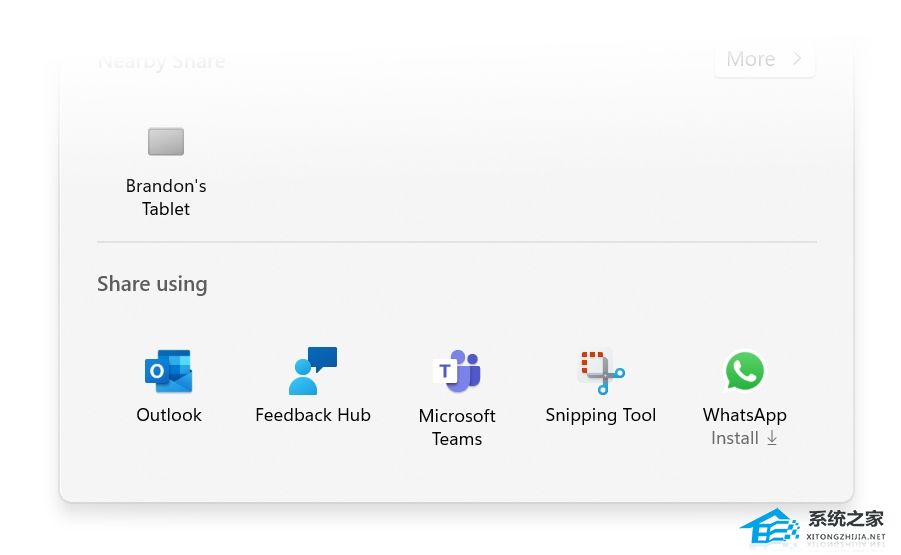Click the Snipping Tool label
Screen dimensions: 901x555
pos(600,415)
